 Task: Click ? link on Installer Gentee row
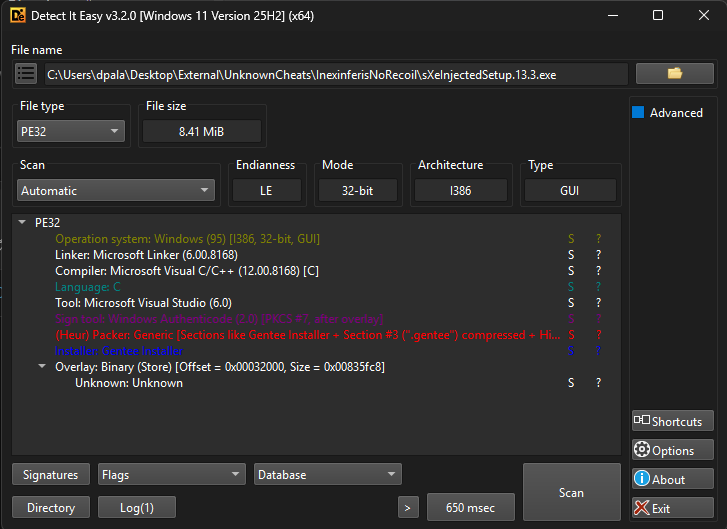599,351
